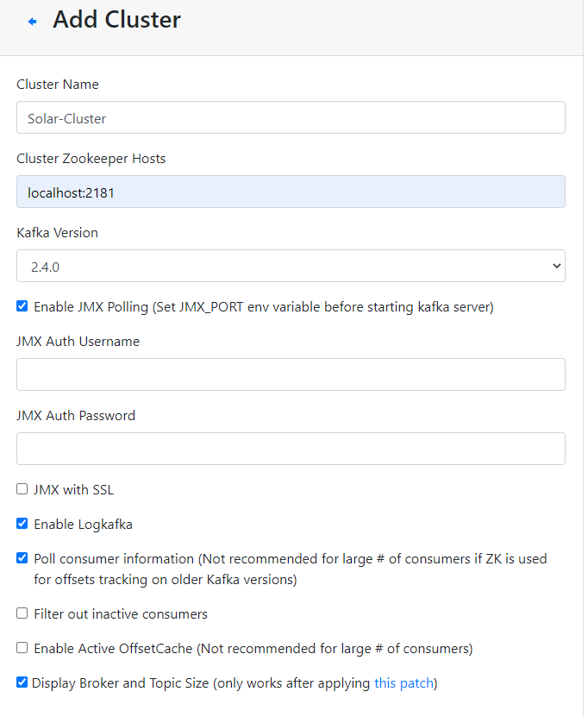Screen dimensions: 588x717
Task: Click the Cluster Name input field
Action: tap(291, 118)
